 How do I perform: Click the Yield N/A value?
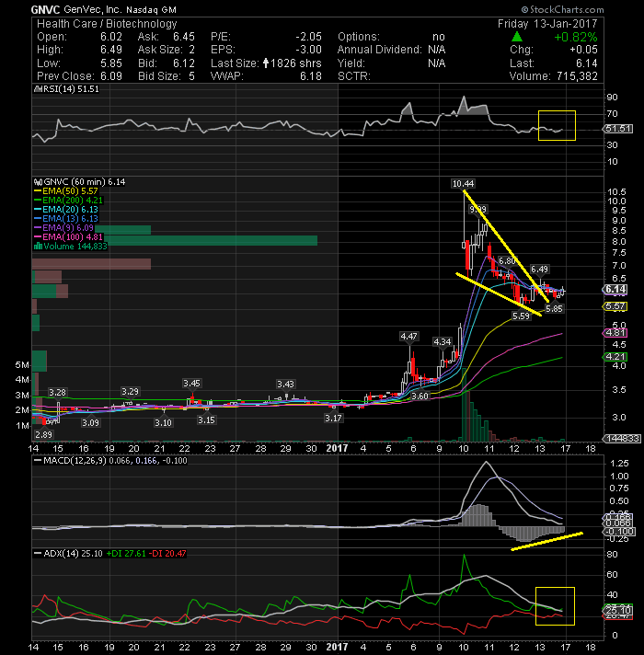(x=436, y=63)
